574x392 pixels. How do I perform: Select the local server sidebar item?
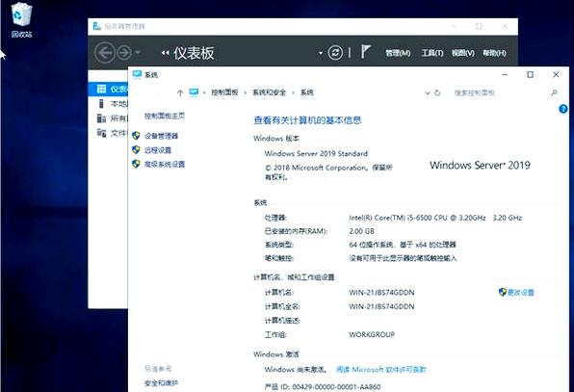pos(108,104)
